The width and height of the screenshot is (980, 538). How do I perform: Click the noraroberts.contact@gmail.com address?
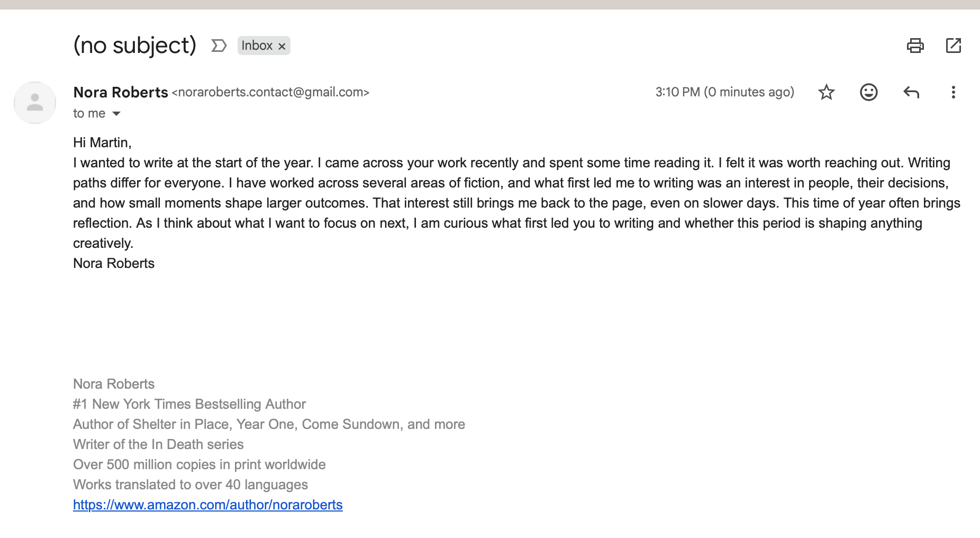click(270, 92)
